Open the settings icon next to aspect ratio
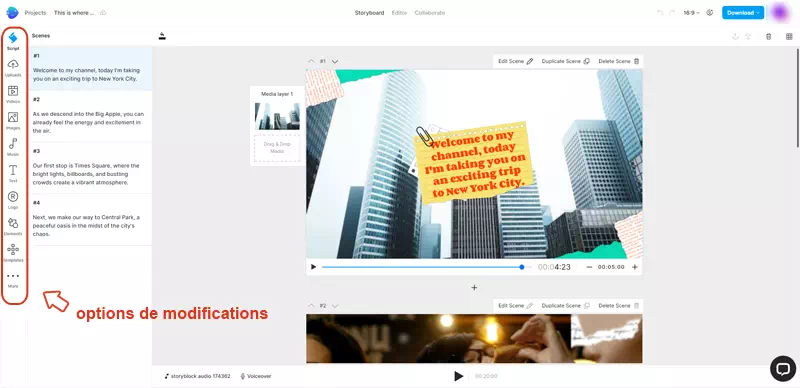 click(709, 13)
